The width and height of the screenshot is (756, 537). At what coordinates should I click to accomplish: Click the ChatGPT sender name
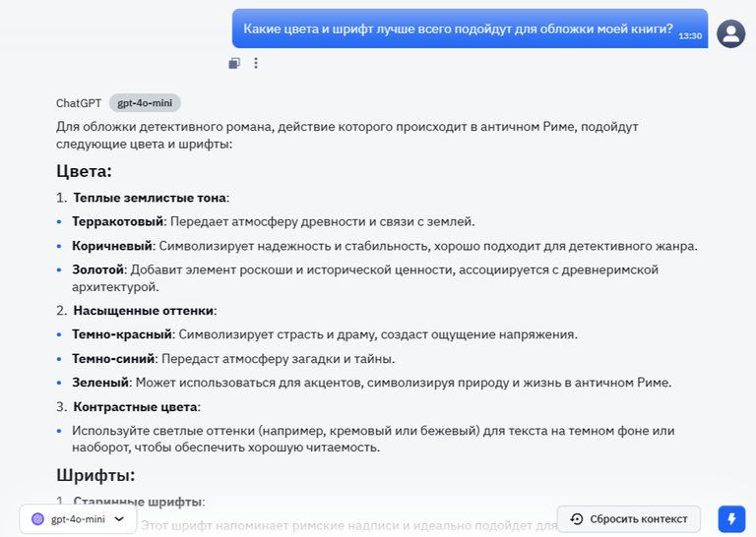coord(79,103)
